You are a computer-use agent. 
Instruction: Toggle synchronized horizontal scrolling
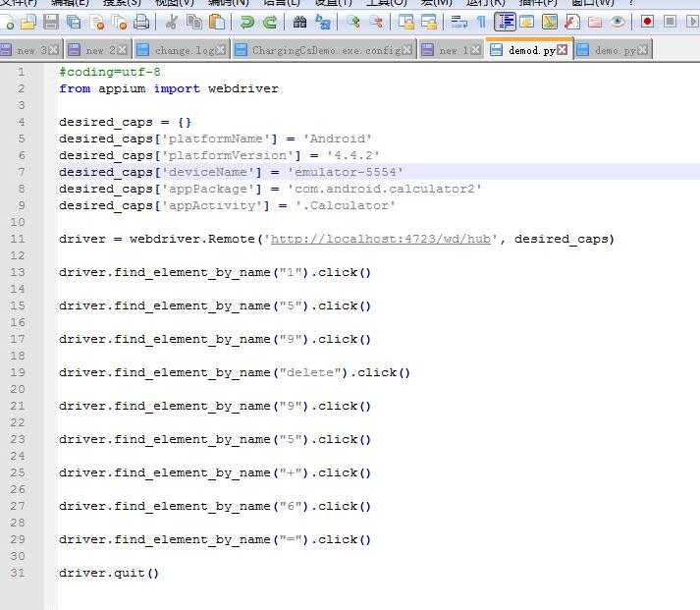(429, 22)
